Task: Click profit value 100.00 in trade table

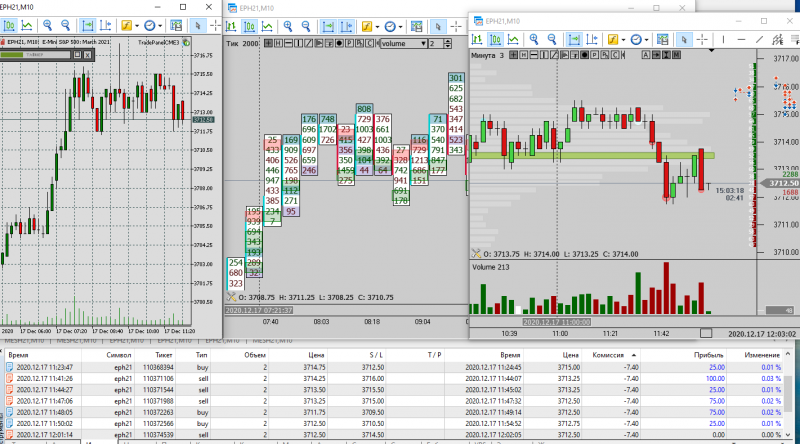Action: [715, 379]
